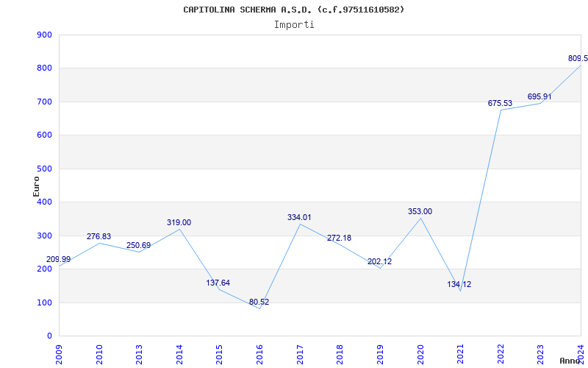This screenshot has height=368, width=588.
Task: Click the 2019 x-axis year label
Action: (x=380, y=355)
